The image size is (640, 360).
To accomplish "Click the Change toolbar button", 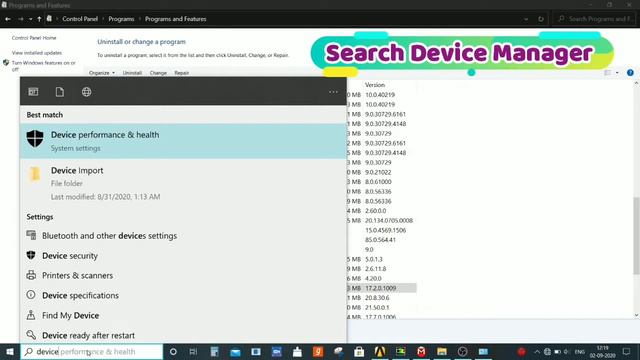I will 158,73.
